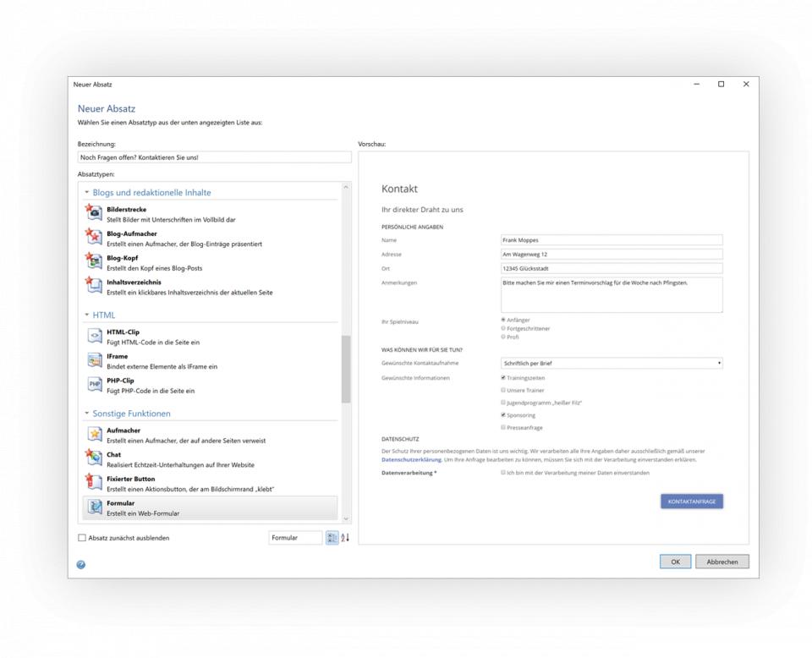Select the Profi radio button

click(502, 335)
